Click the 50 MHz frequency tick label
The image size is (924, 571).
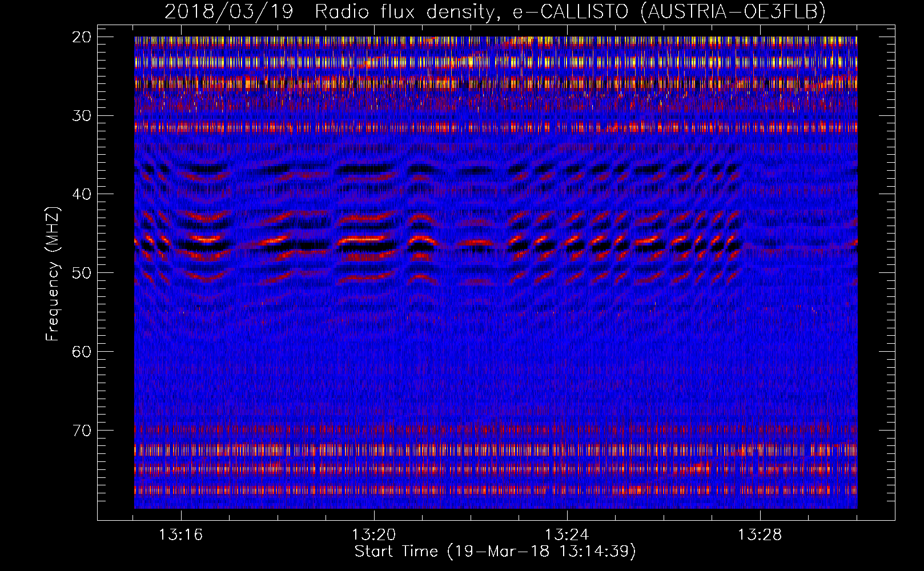[x=82, y=273]
